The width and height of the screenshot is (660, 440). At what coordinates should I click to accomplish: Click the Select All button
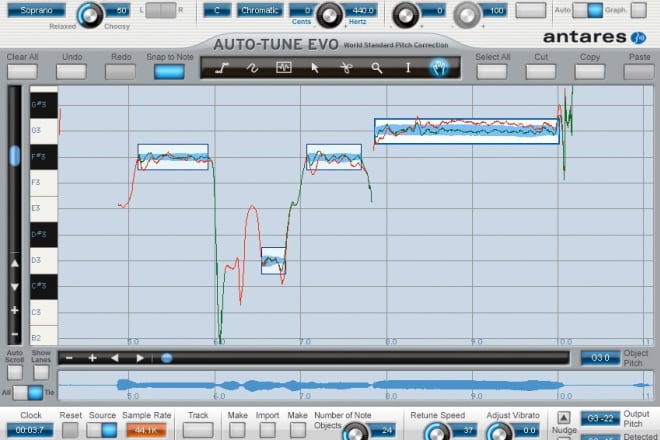492,72
